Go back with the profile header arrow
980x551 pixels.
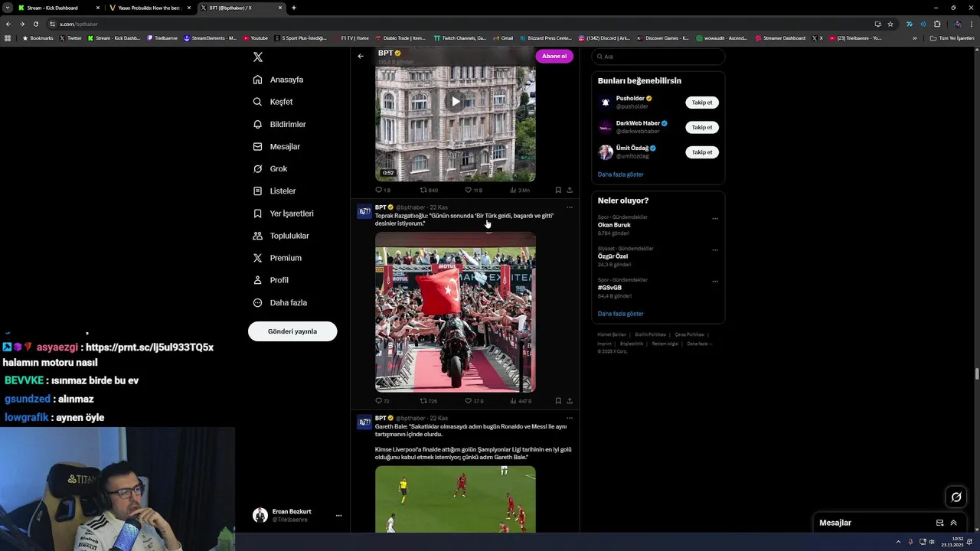point(361,56)
